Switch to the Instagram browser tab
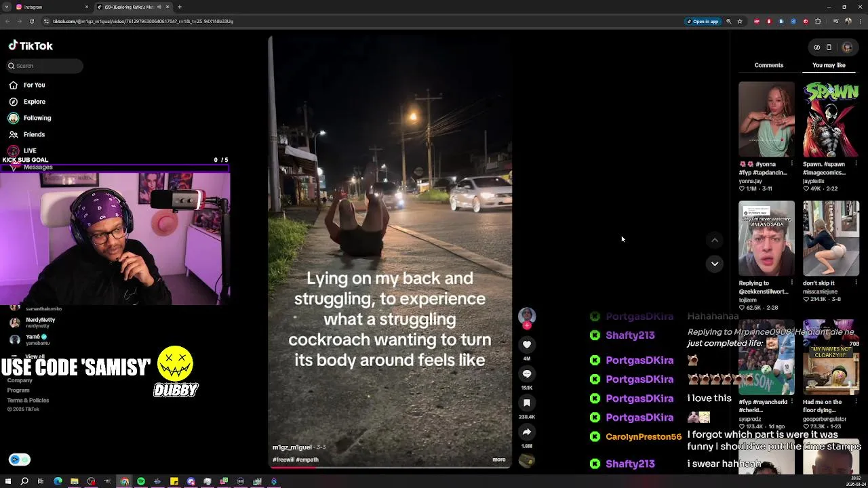 pyautogui.click(x=52, y=7)
